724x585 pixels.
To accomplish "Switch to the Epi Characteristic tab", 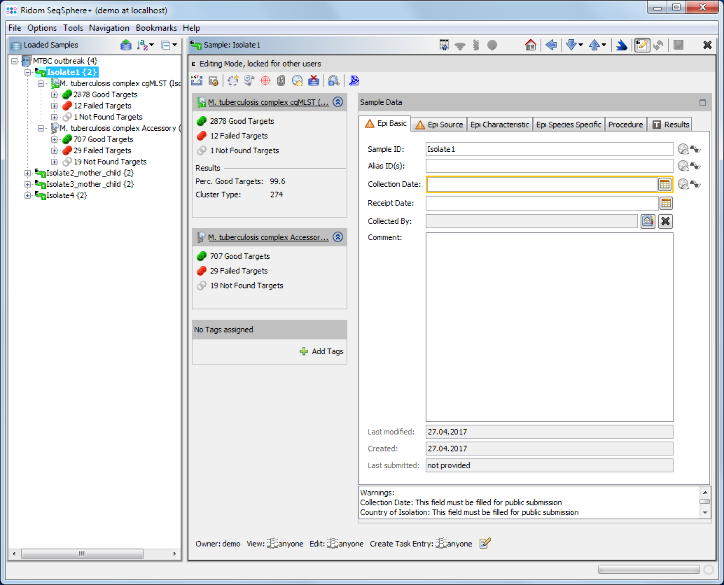I will (x=500, y=125).
